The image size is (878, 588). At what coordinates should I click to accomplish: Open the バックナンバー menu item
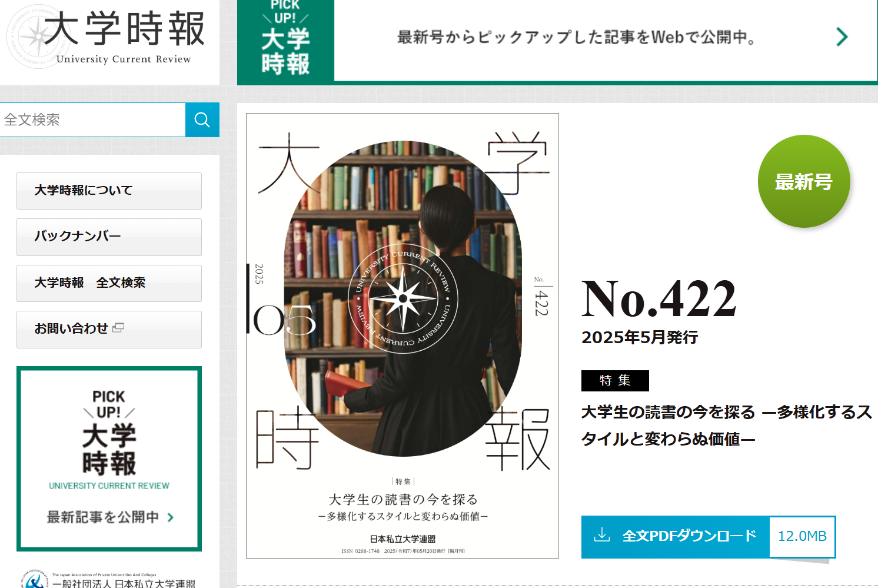tap(109, 237)
